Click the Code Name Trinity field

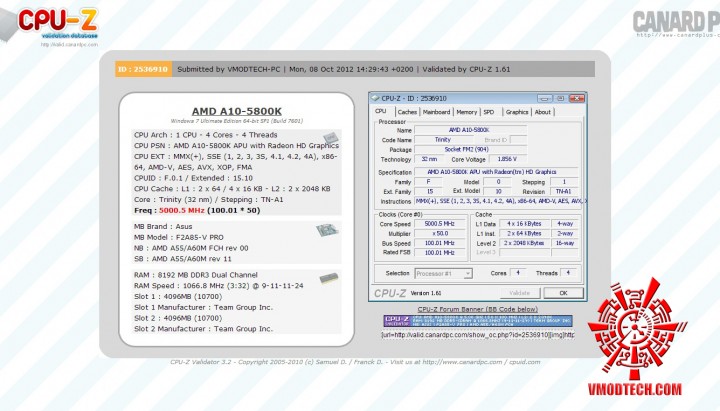click(443, 140)
